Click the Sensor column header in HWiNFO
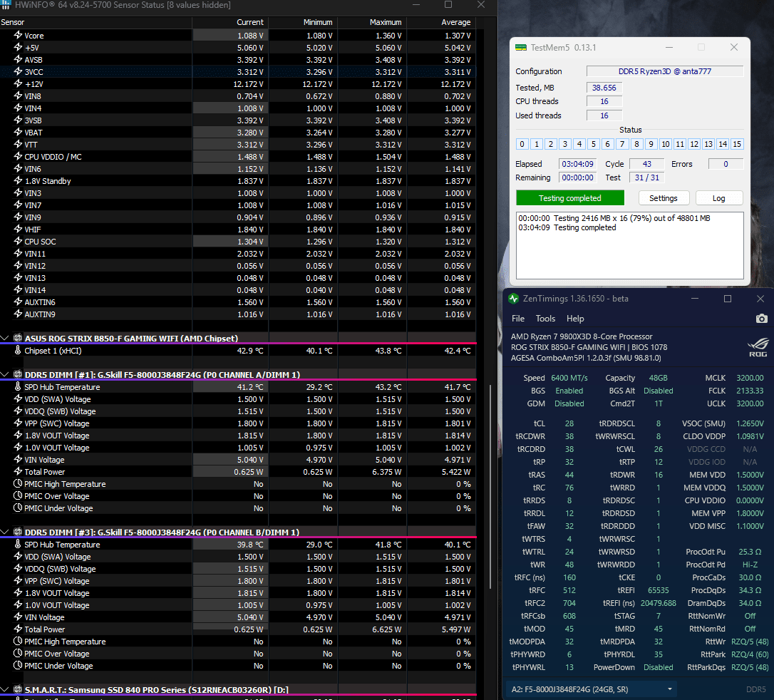Image resolution: width=774 pixels, height=700 pixels. click(x=96, y=22)
